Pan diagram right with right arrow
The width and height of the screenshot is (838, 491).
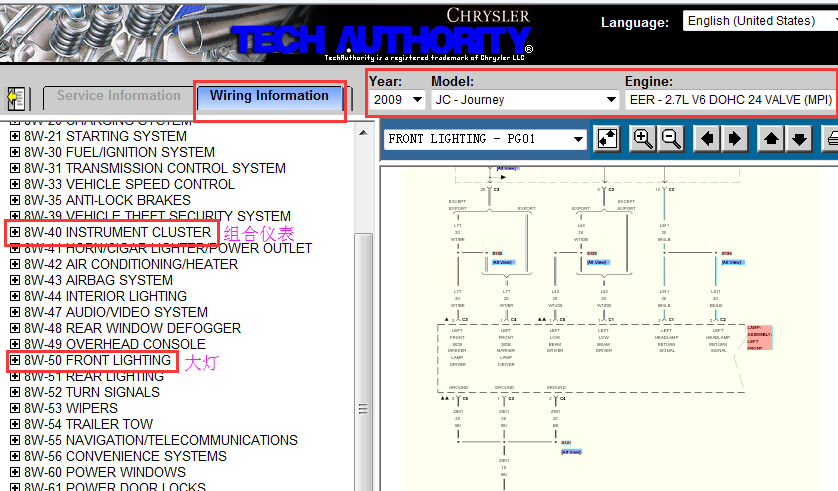tap(735, 139)
